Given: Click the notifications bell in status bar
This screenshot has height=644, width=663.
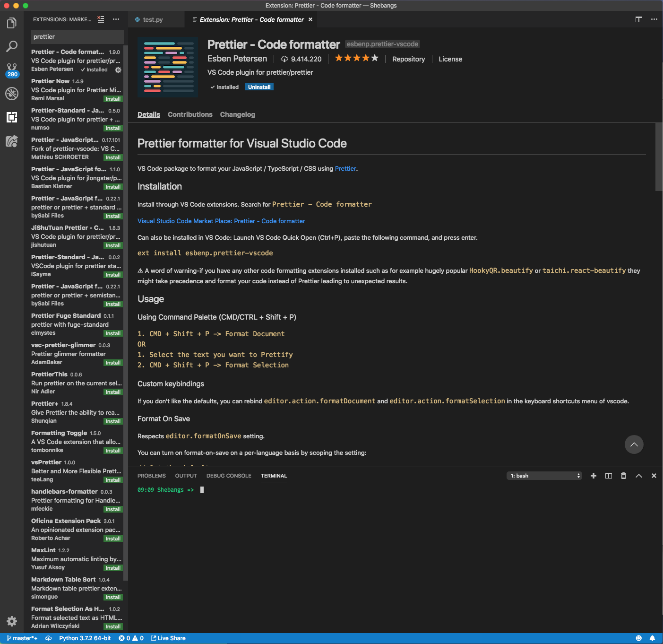Looking at the screenshot, I should 652,638.
